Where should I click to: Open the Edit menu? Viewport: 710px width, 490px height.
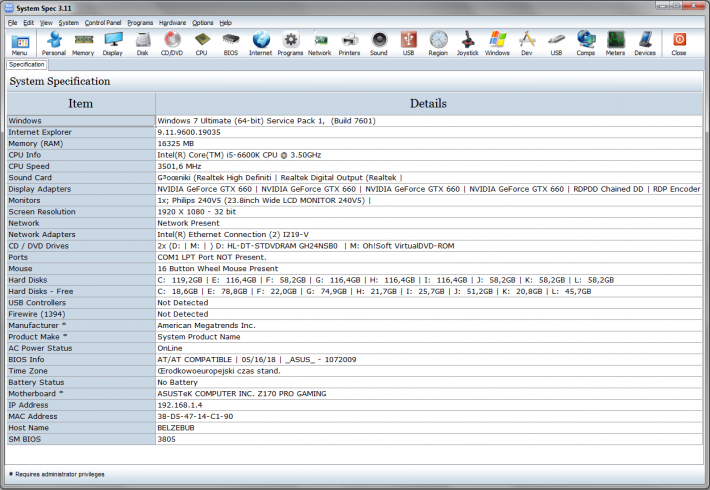pyautogui.click(x=29, y=23)
